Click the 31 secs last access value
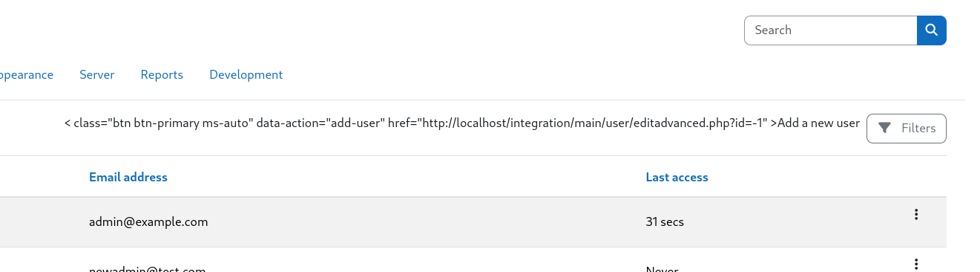Image resolution: width=980 pixels, height=272 pixels. [x=665, y=222]
